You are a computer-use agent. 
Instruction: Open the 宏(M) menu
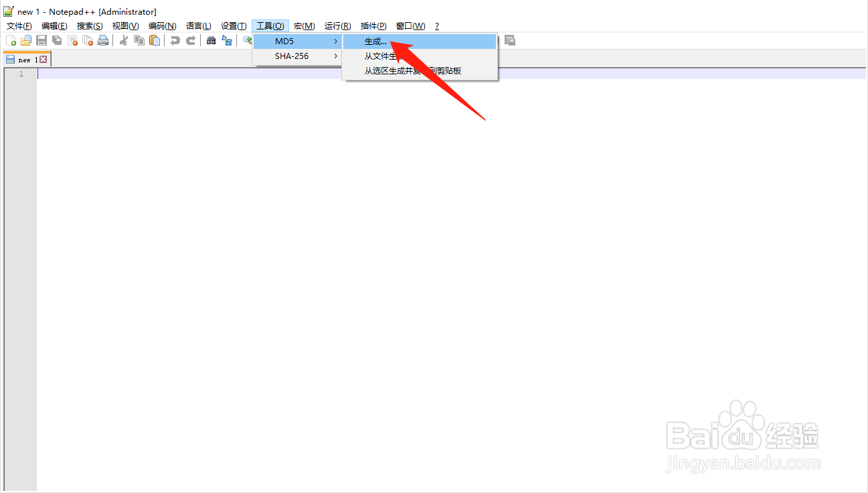(x=305, y=26)
